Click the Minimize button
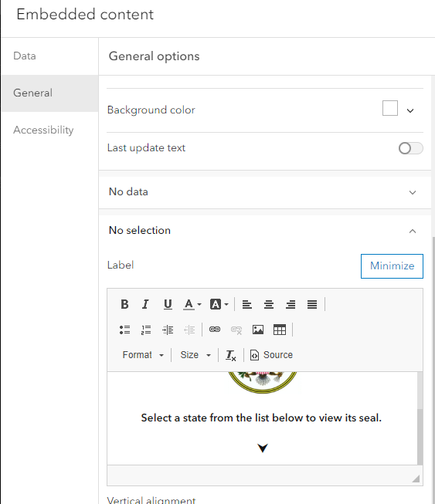The width and height of the screenshot is (435, 504). (x=392, y=266)
